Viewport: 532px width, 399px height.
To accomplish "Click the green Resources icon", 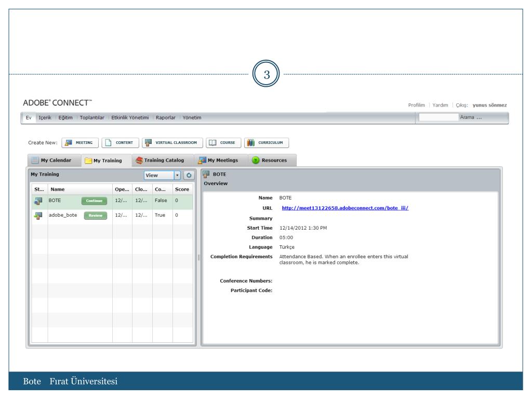I will pyautogui.click(x=256, y=160).
